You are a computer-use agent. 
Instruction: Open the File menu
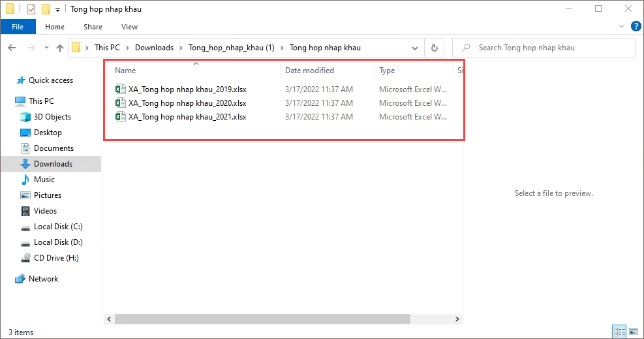point(18,27)
